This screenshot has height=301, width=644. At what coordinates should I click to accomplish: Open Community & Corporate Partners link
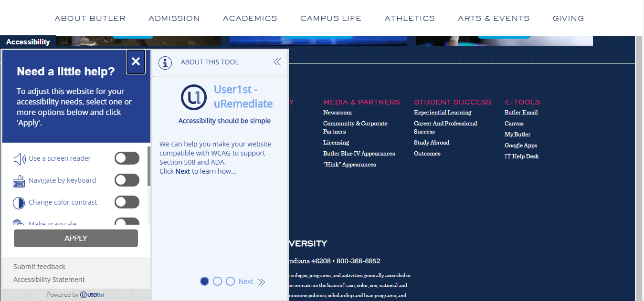[355, 127]
